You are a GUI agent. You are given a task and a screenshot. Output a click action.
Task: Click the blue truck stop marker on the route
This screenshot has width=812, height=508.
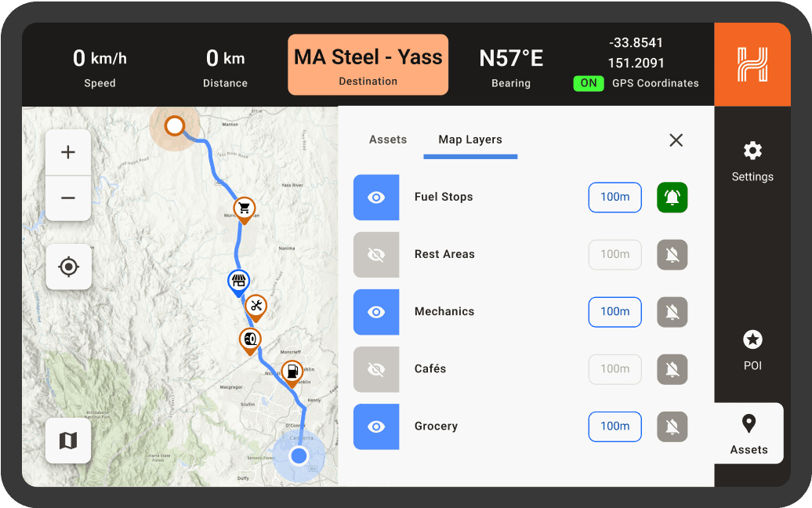click(239, 281)
